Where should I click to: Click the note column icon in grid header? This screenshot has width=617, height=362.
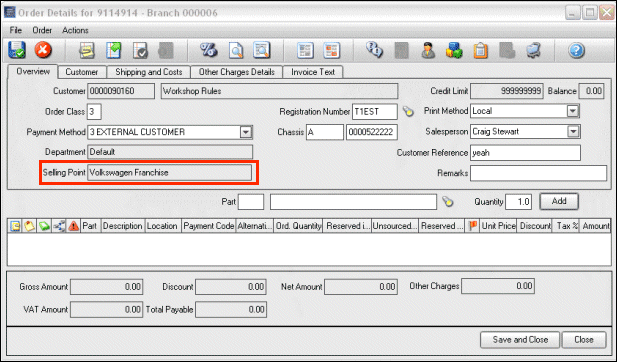pos(15,226)
